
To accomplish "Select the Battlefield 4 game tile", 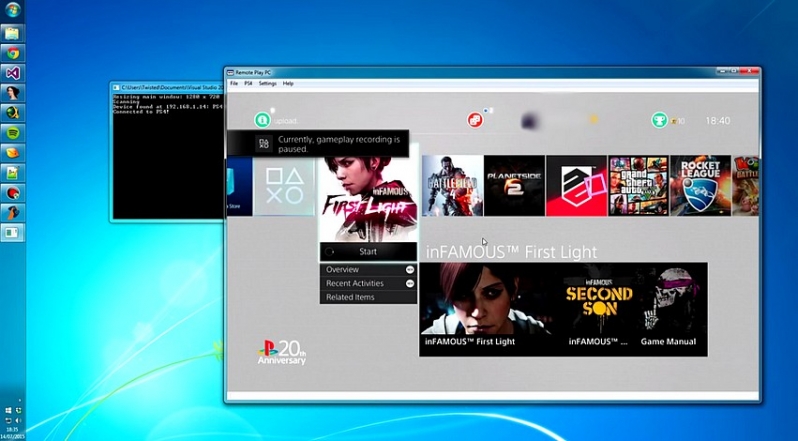I will click(452, 186).
